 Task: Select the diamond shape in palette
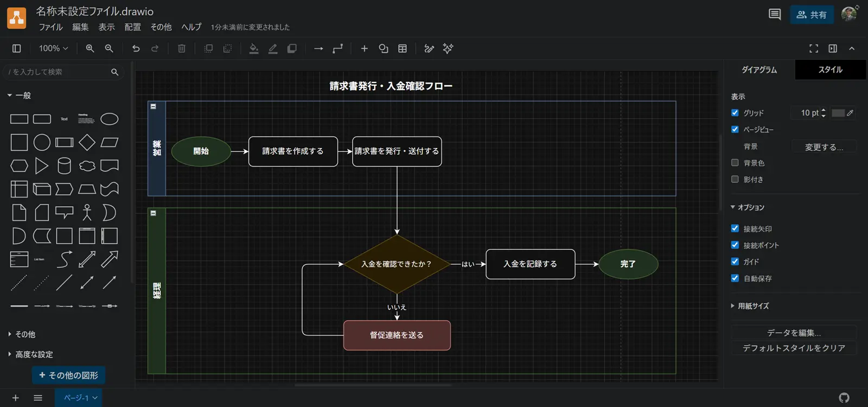coord(87,142)
